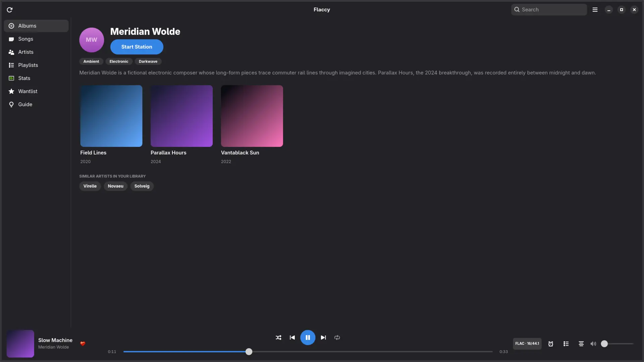Click the year 2022 under Vantablack Sun
Viewport: 644px width, 362px height.
point(226,162)
